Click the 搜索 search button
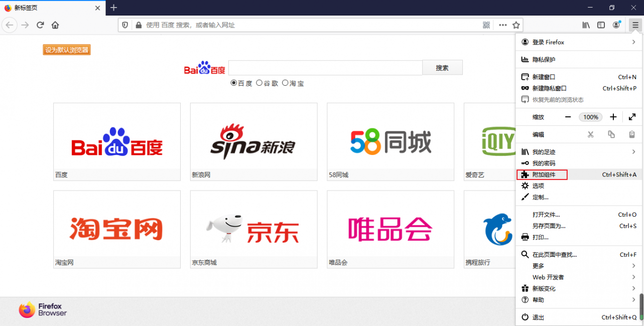Screen dimensions: 644x326 pos(442,68)
